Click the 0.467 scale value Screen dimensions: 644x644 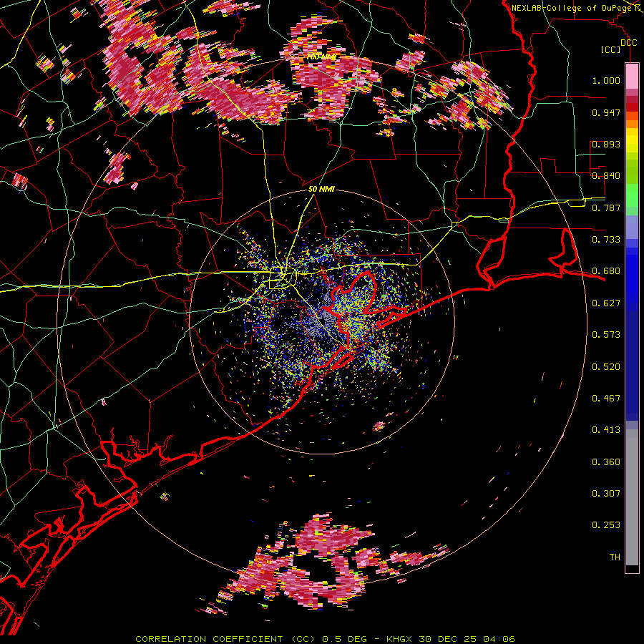(606, 399)
